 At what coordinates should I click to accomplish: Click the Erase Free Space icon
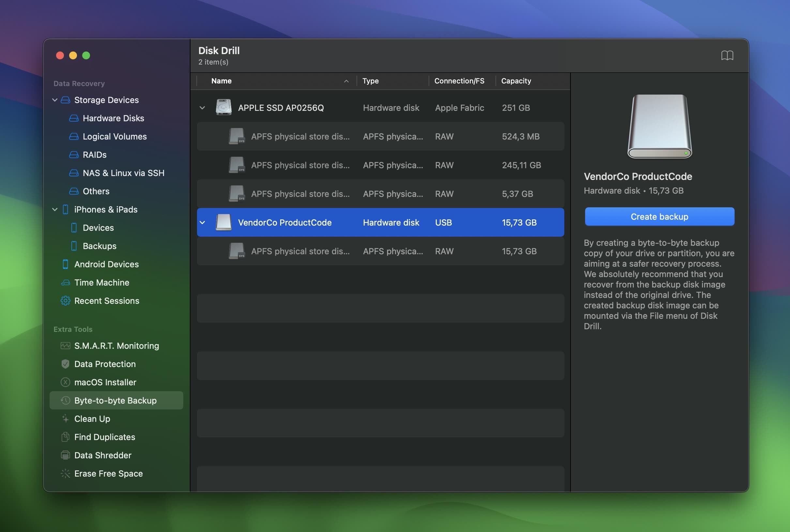(65, 473)
